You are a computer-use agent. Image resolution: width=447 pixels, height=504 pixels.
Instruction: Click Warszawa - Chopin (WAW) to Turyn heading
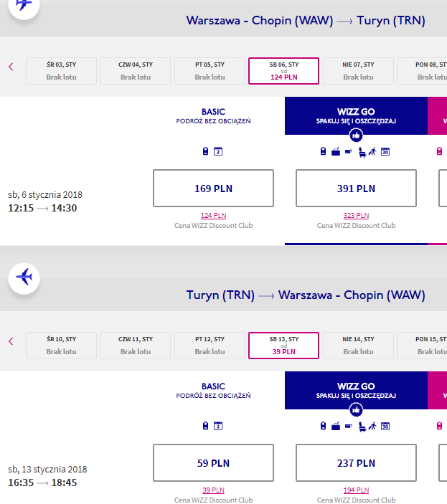[306, 21]
